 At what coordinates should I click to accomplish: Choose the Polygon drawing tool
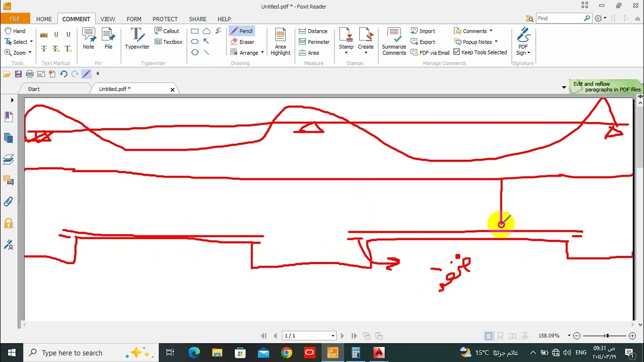pos(195,52)
